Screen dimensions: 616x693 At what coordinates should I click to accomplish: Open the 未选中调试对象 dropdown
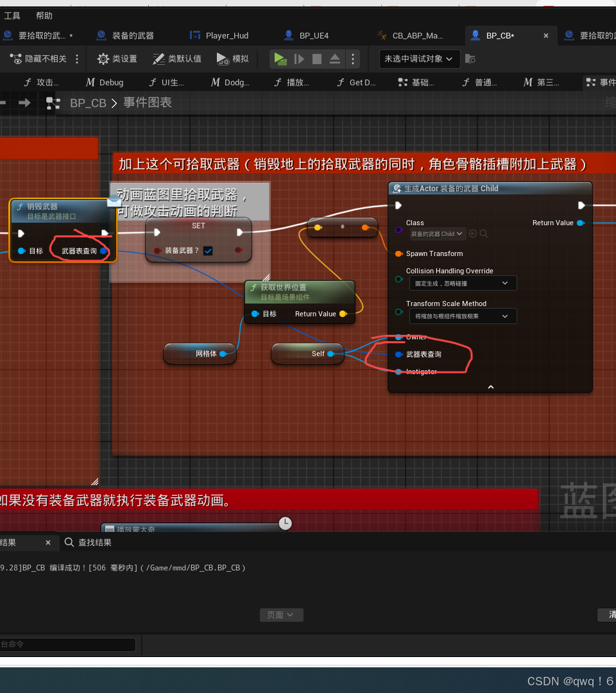point(420,59)
